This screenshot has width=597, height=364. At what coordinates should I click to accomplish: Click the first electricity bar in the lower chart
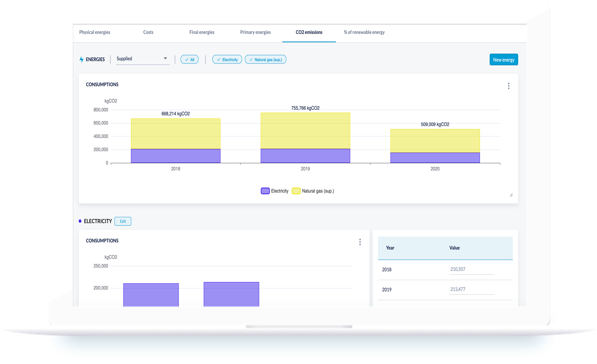point(151,295)
